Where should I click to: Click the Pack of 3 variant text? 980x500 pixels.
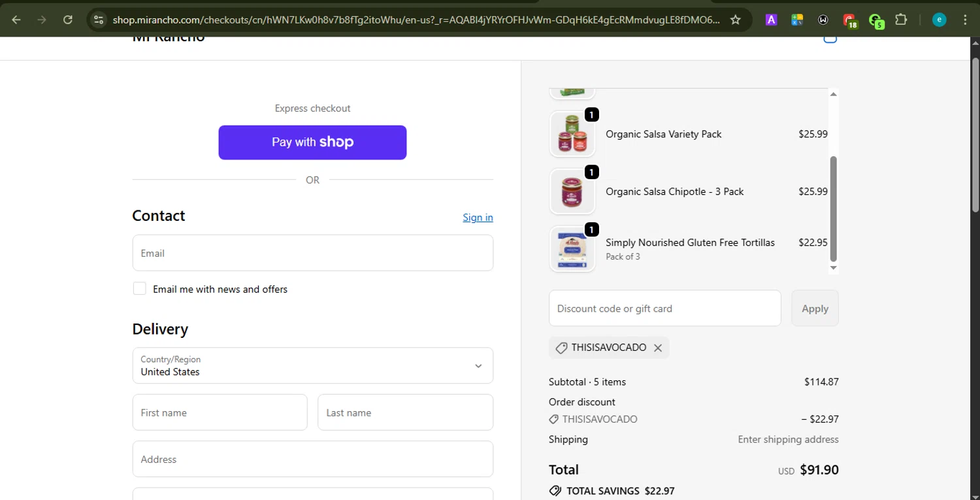pyautogui.click(x=623, y=257)
